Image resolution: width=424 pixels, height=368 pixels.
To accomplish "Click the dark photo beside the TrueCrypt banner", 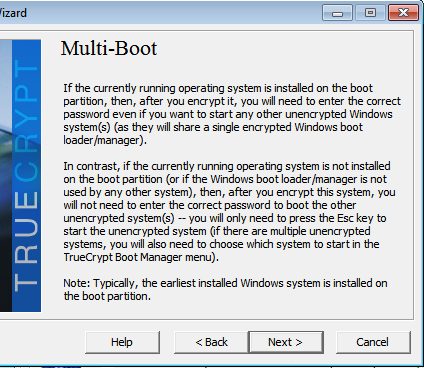I will 6,176.
